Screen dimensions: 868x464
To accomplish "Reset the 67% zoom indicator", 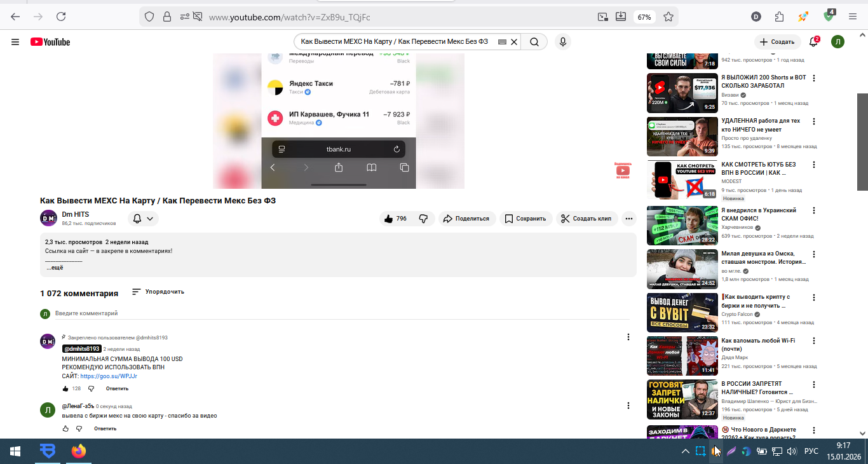I will [644, 17].
